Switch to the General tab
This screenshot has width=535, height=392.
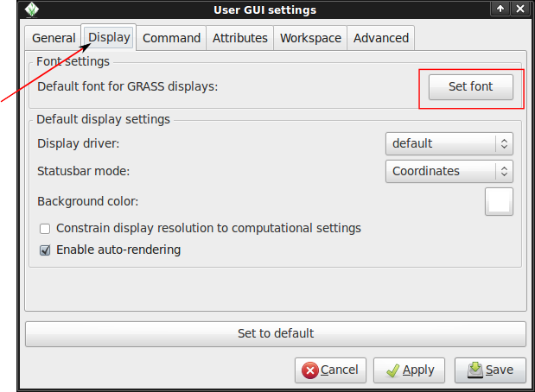point(54,38)
